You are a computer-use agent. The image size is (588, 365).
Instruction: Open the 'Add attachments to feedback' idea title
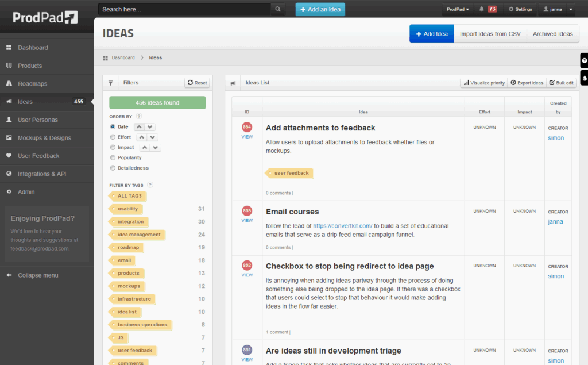[320, 128]
